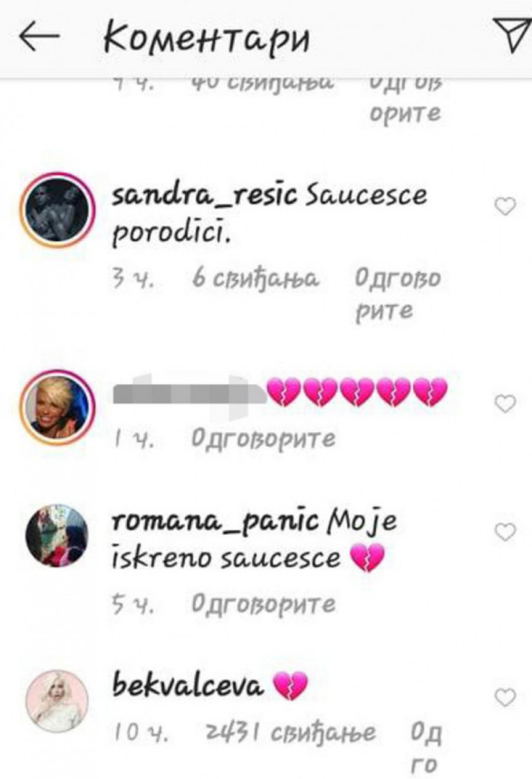The image size is (532, 779).
Task: Go back using the left arrow
Action: click(x=39, y=38)
